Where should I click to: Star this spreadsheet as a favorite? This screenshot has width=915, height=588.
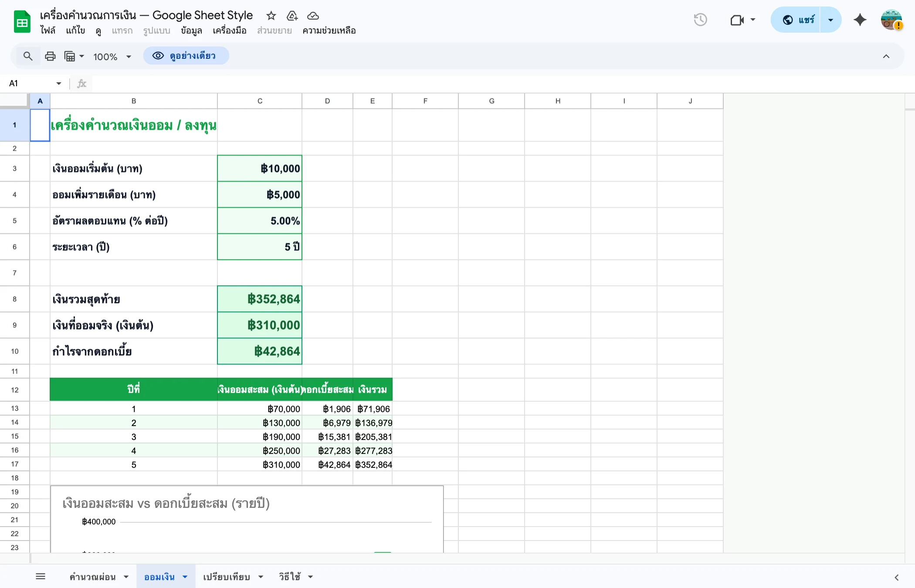coord(271,16)
